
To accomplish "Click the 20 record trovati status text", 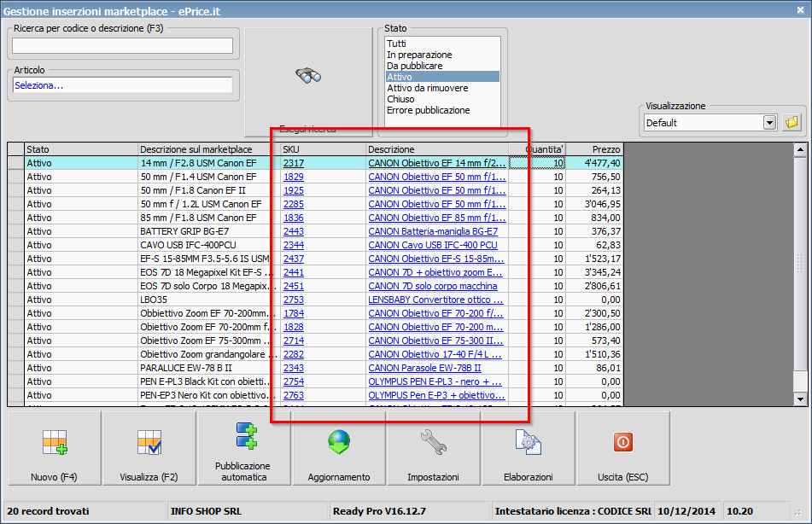I will (x=48, y=511).
